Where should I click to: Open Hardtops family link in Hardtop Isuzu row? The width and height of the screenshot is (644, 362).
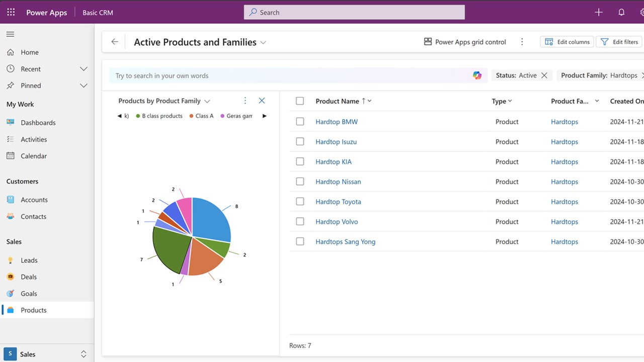(x=565, y=142)
